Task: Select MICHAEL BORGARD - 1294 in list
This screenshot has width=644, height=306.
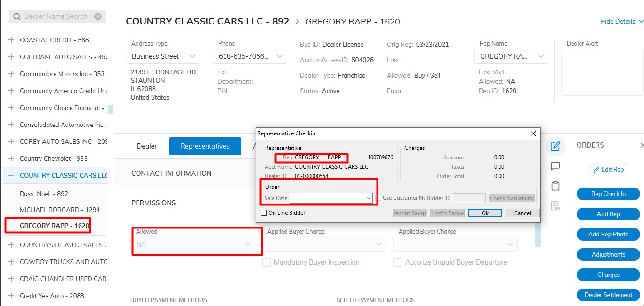Action: [60, 210]
